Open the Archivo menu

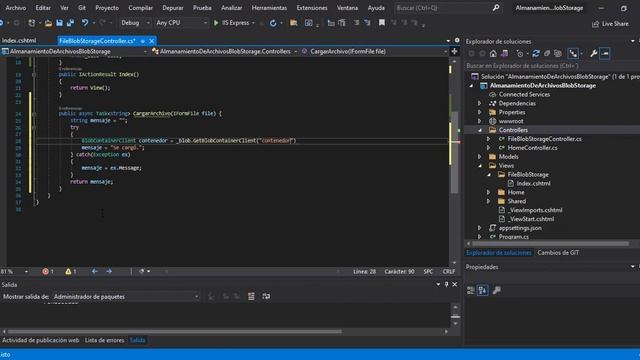16,8
